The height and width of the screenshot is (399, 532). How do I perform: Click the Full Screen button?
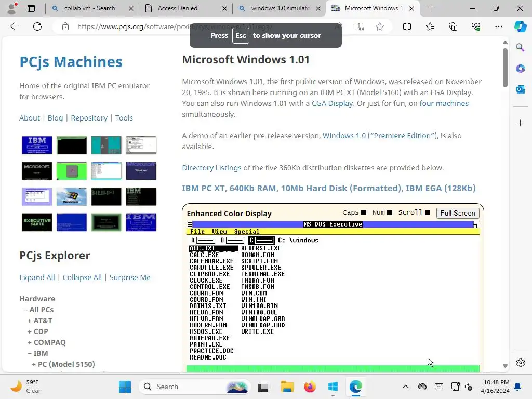[x=457, y=213]
